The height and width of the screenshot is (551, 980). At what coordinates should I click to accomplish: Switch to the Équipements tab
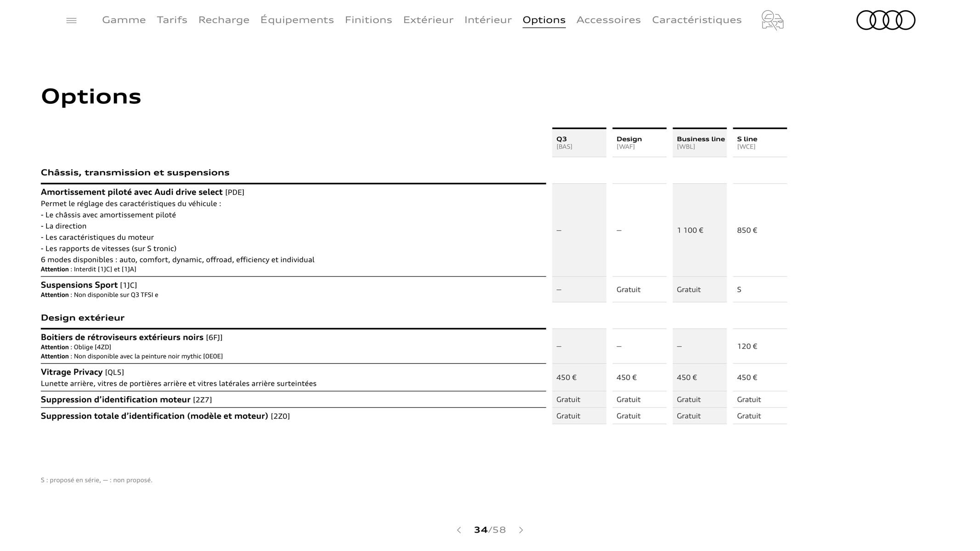297,20
